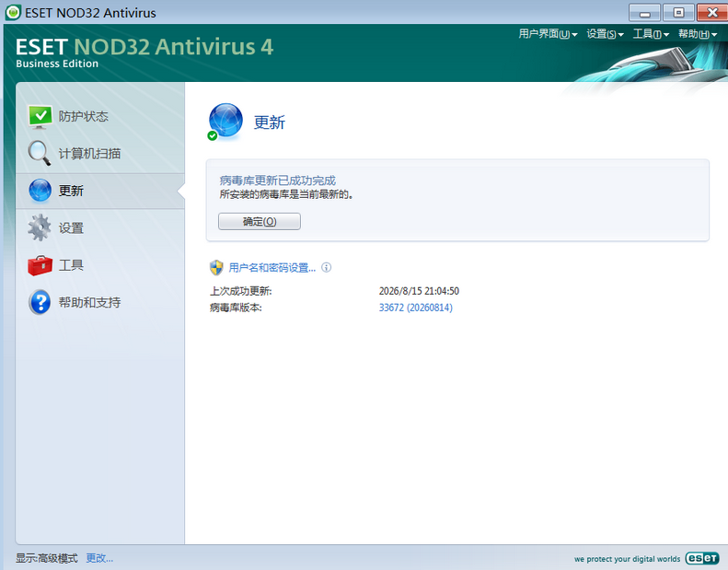The width and height of the screenshot is (728, 570).
Task: Expand the 帮助(H) top menu
Action: pos(698,34)
